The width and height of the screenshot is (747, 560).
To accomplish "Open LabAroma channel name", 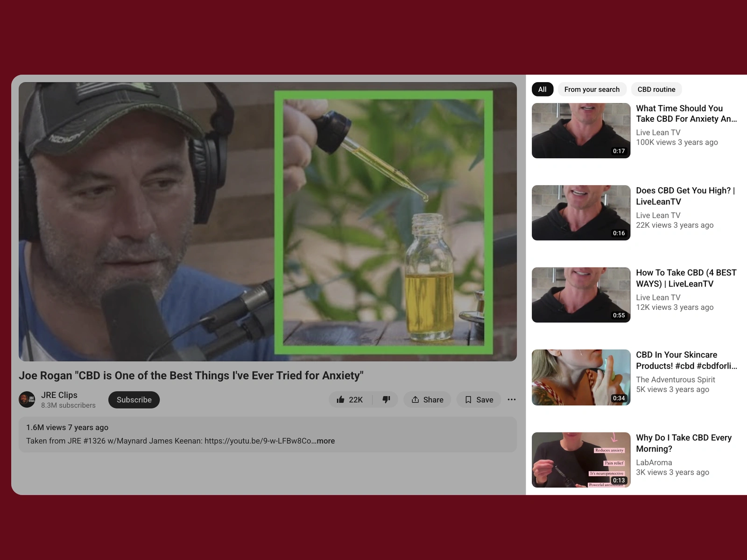I will point(654,462).
